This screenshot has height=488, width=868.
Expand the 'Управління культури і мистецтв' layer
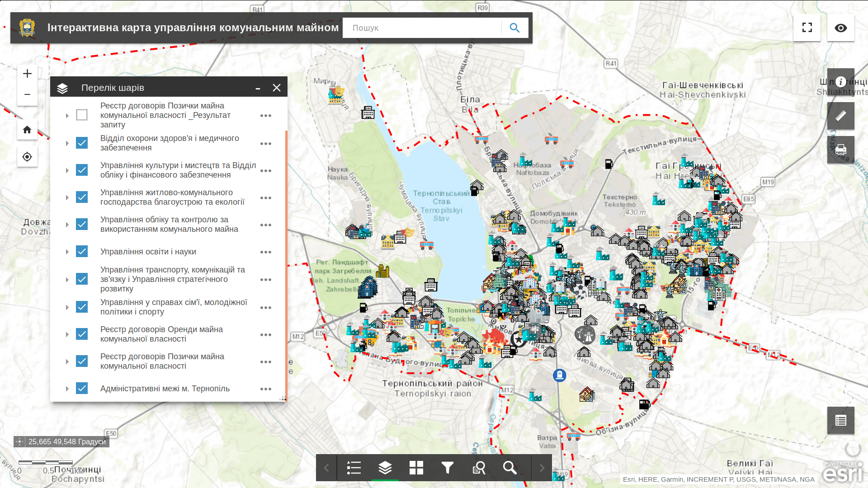point(66,170)
